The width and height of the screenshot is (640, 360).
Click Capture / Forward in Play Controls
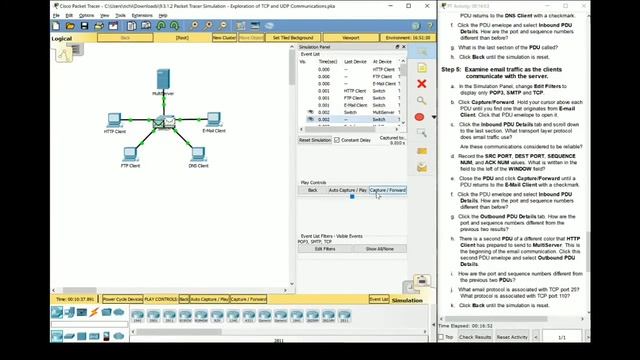pos(388,190)
